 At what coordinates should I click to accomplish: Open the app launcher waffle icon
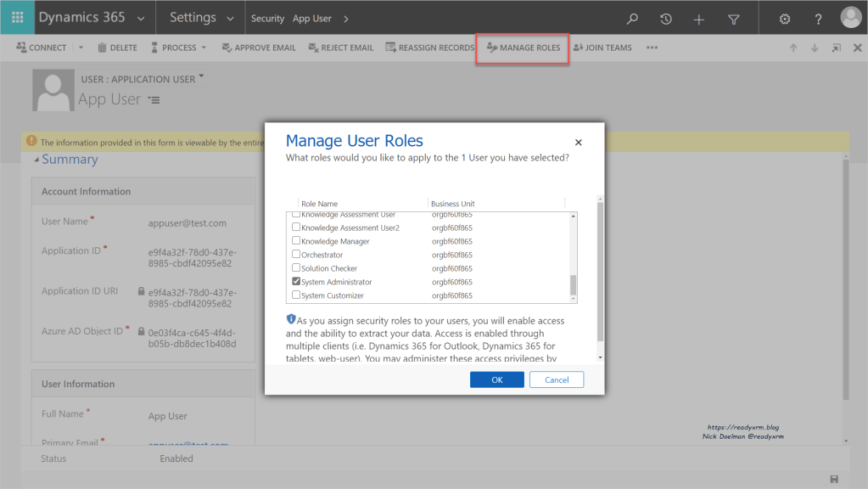(x=17, y=18)
